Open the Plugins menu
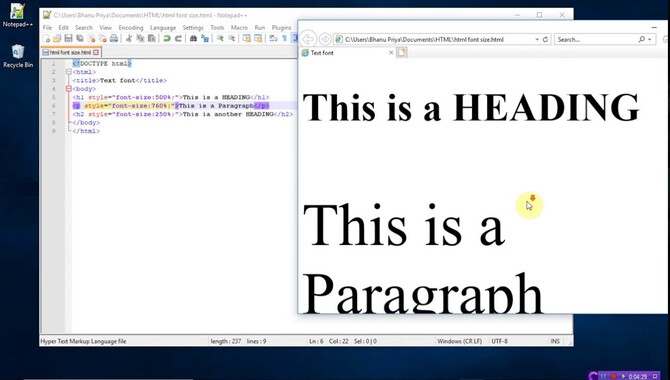 [282, 27]
